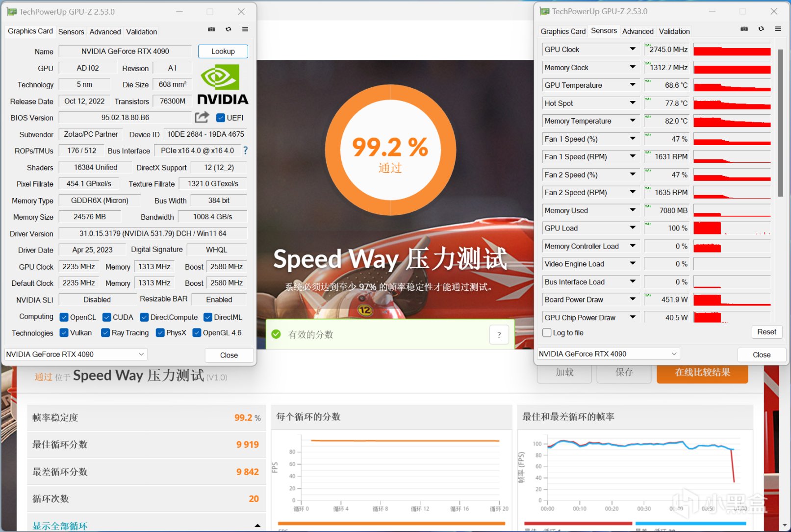
Task: Click the 显示全部循环 show all loops link
Action: pyautogui.click(x=60, y=526)
